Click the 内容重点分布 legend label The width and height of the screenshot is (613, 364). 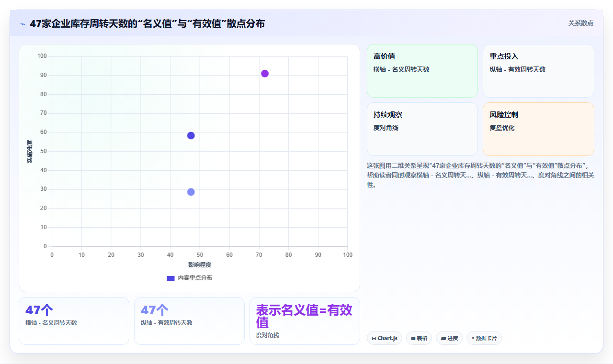[x=195, y=278]
